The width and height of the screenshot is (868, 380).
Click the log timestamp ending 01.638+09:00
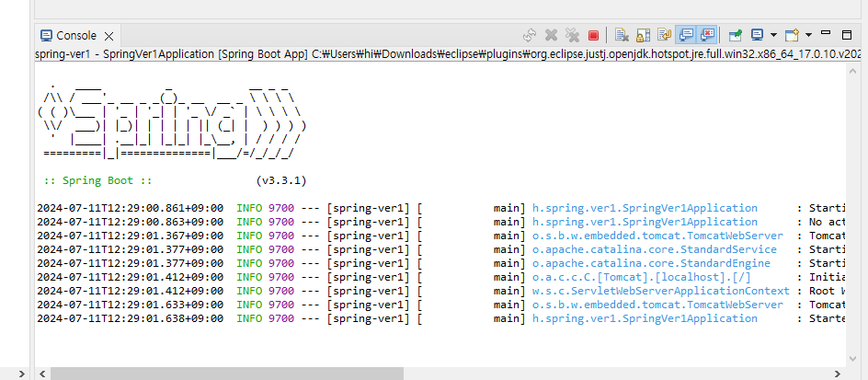130,318
